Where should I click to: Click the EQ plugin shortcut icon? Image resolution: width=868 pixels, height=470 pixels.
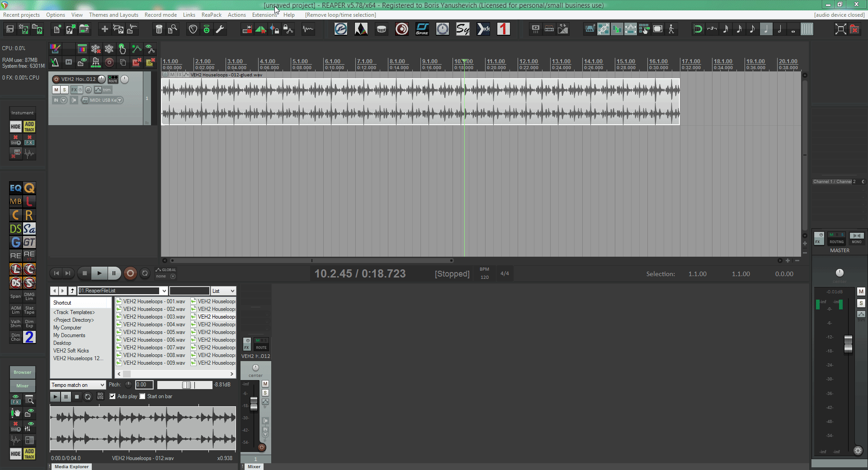(x=16, y=188)
